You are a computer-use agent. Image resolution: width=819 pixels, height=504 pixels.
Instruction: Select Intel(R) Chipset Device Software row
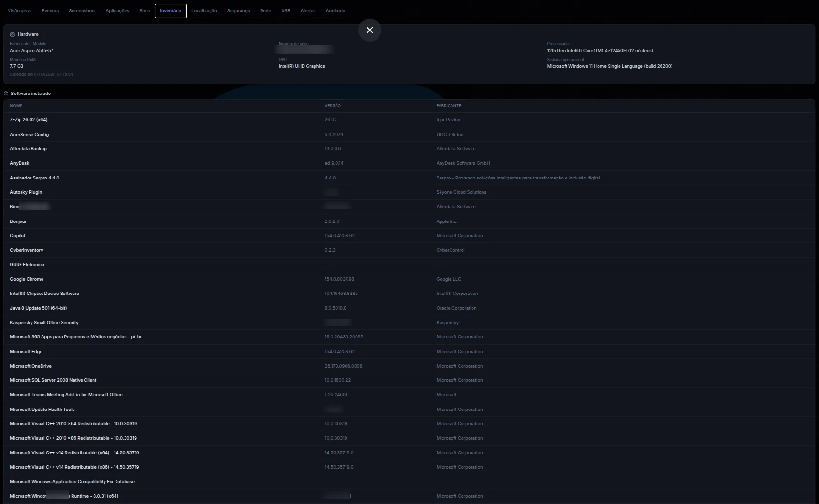tap(409, 294)
